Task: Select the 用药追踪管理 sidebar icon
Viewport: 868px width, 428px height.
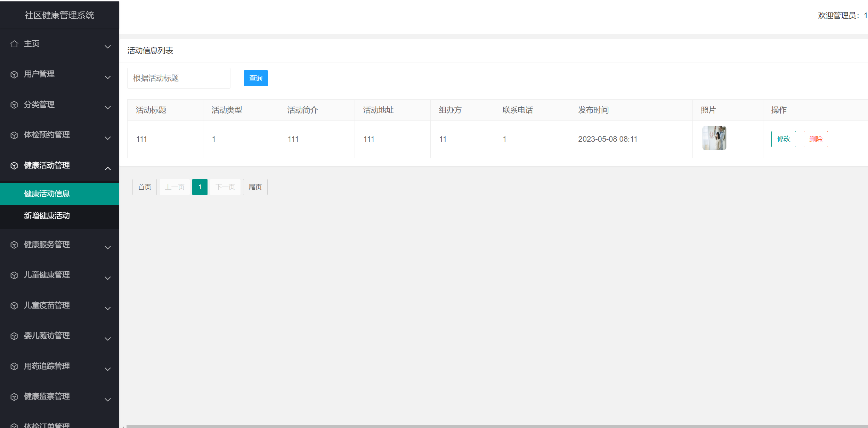Action: 14,366
